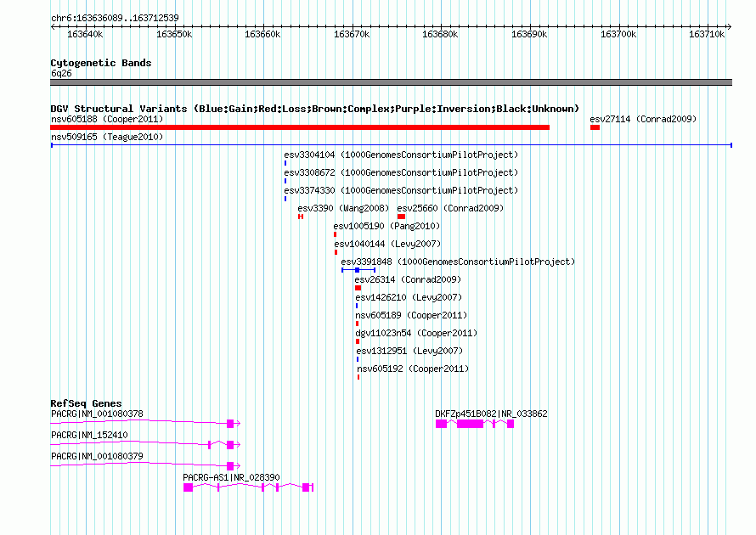The width and height of the screenshot is (756, 535).
Task: Click the nsv605189 (Cooper2011) label
Action: point(411,315)
